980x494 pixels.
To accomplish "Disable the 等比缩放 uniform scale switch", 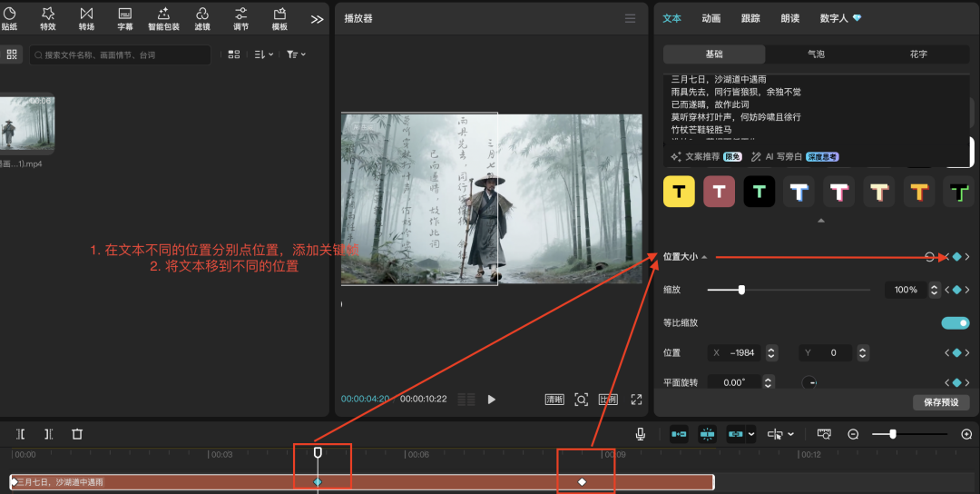I will coord(955,322).
